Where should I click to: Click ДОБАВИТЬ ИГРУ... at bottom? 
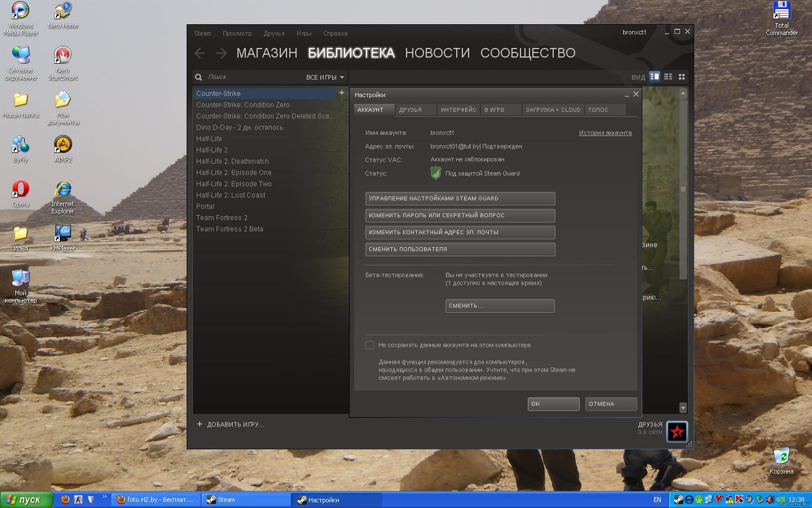[230, 424]
